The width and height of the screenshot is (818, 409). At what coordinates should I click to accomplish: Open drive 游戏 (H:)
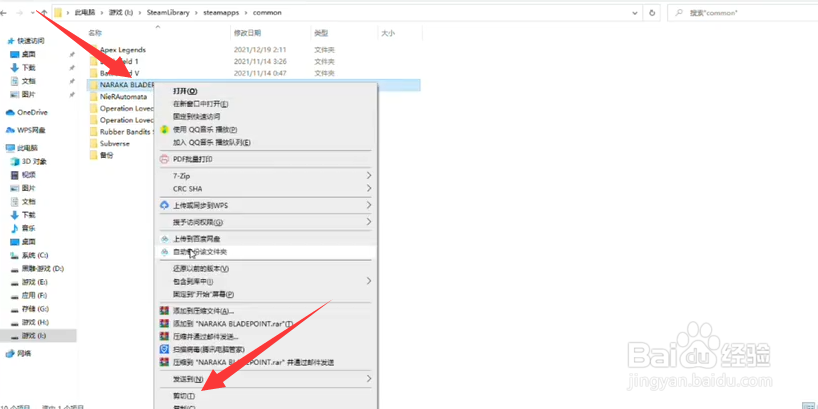coord(35,322)
